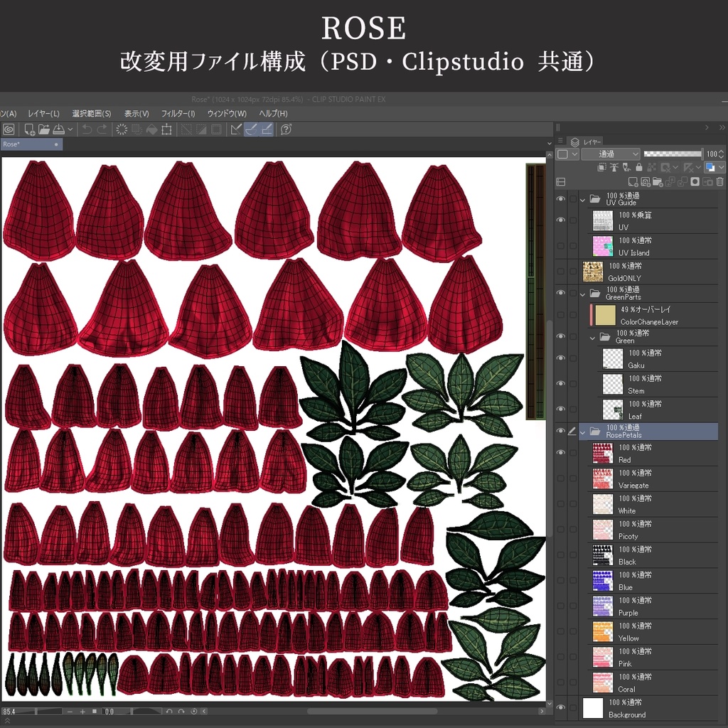Delete the selected layer using the trash icon
The image size is (728, 728).
719,182
